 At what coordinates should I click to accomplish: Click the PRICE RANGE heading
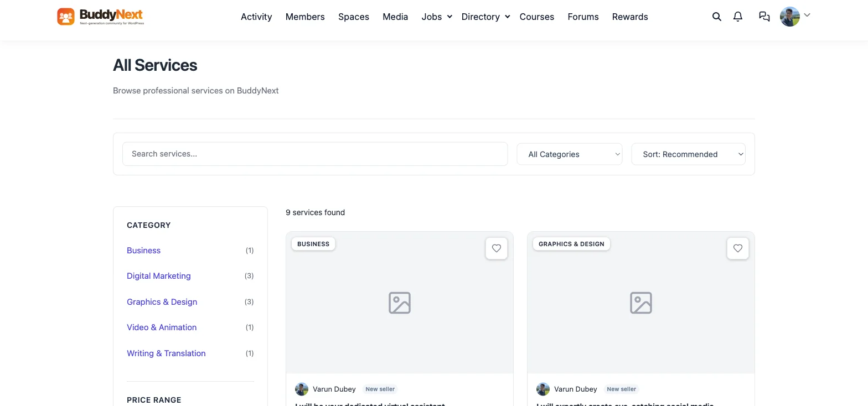(154, 400)
